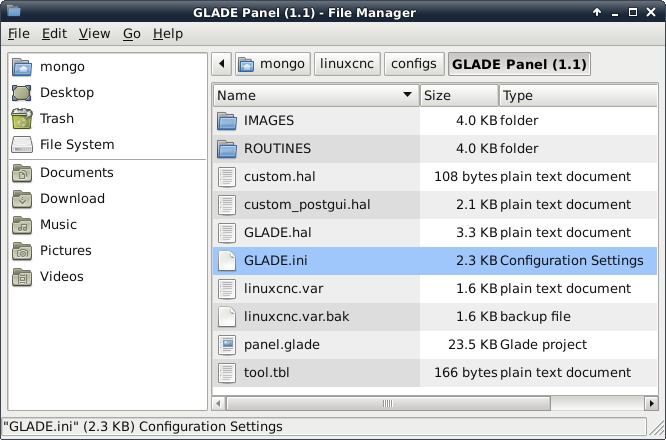Viewport: 666px width, 440px height.
Task: Open the Pictures folder sidebar icon
Action: click(x=22, y=251)
